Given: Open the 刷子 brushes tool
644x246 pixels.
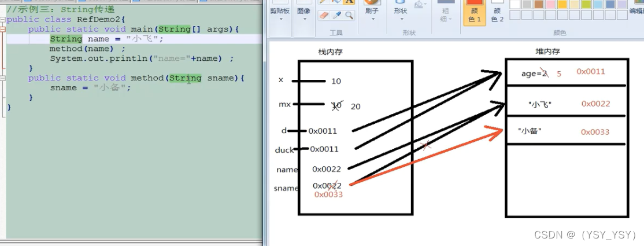Looking at the screenshot, I should (x=372, y=11).
